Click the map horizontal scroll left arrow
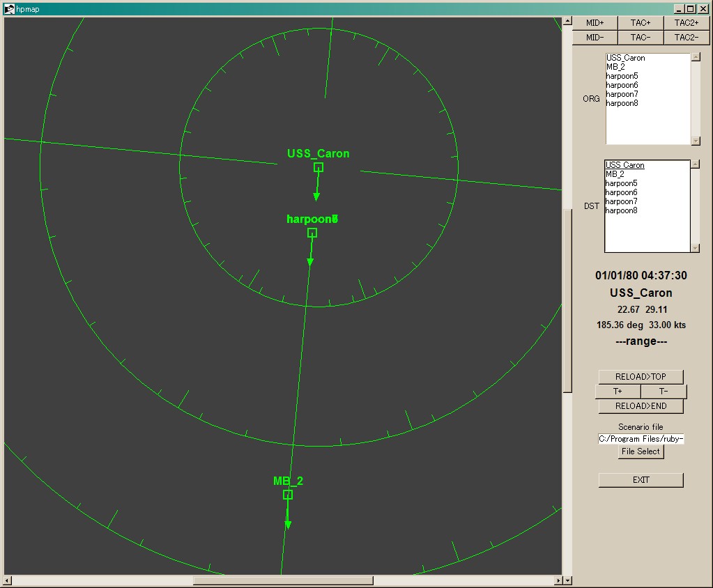 [8, 580]
